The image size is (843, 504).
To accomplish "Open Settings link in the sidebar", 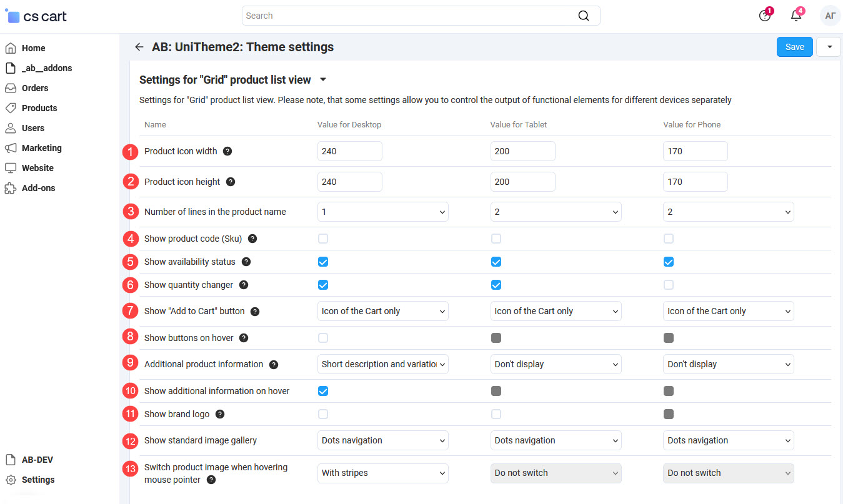I will [38, 480].
